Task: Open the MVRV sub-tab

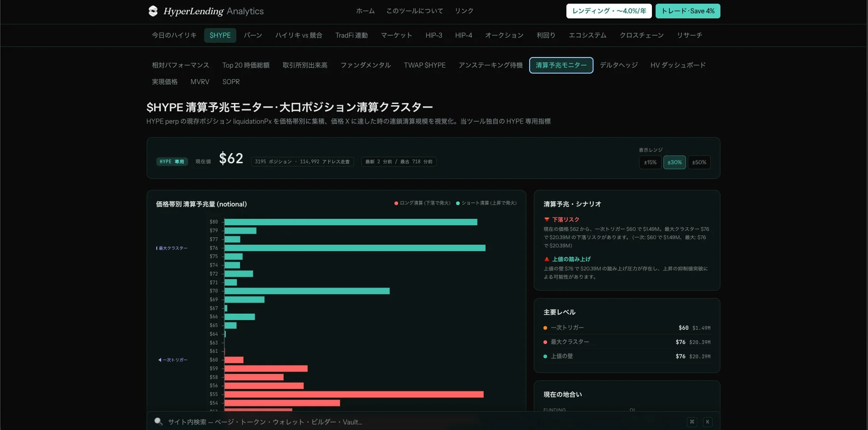Action: tap(200, 82)
